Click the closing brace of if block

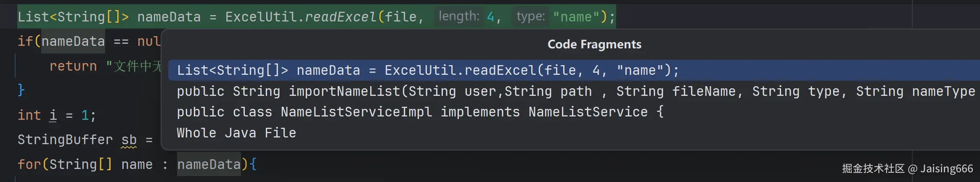[x=21, y=90]
